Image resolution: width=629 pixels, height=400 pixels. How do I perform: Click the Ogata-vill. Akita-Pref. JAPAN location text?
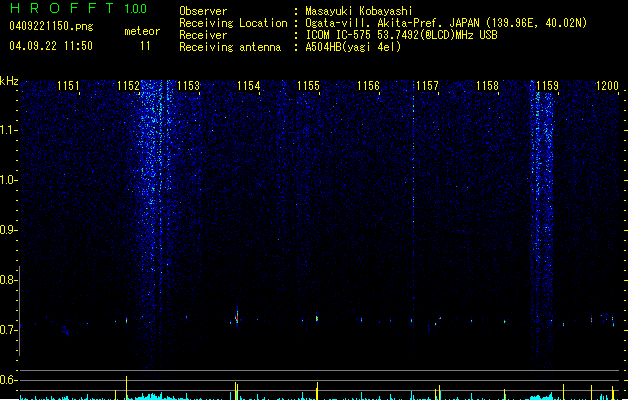pos(446,23)
